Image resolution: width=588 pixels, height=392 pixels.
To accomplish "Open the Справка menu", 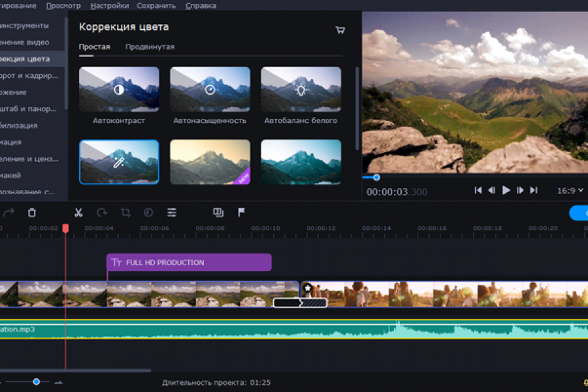I will click(x=201, y=6).
